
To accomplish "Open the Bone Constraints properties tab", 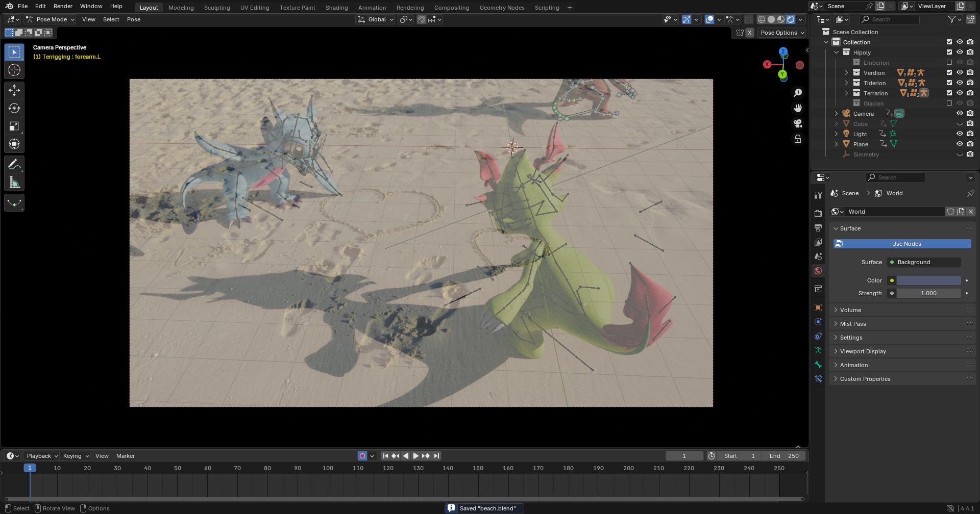I will coord(818,379).
